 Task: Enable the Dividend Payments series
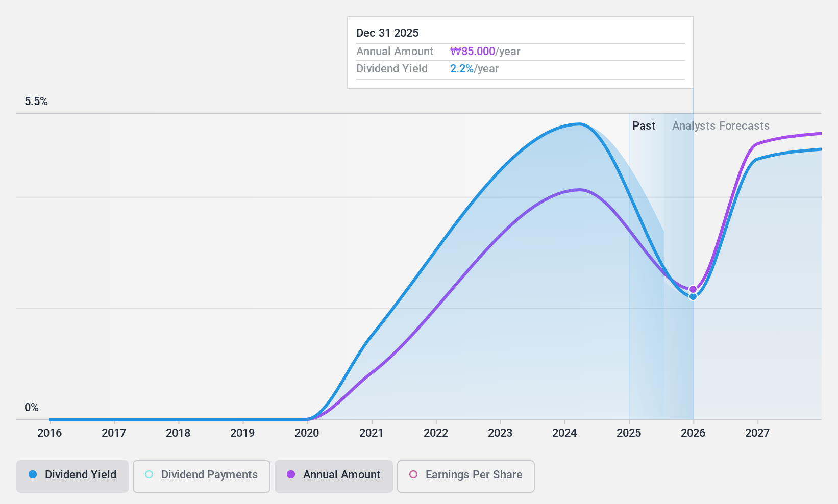click(202, 476)
